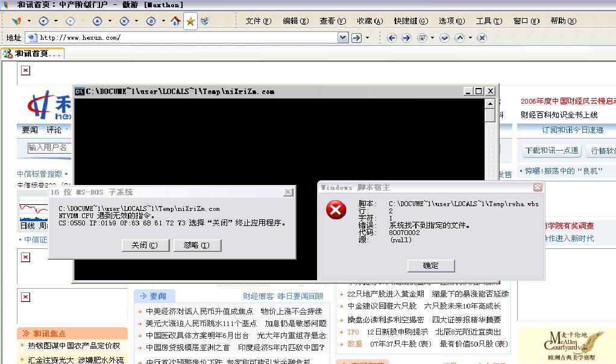Close the 16-bit MS-DOS subsystem dialog
This screenshot has width=616, height=364.
coord(288,192)
